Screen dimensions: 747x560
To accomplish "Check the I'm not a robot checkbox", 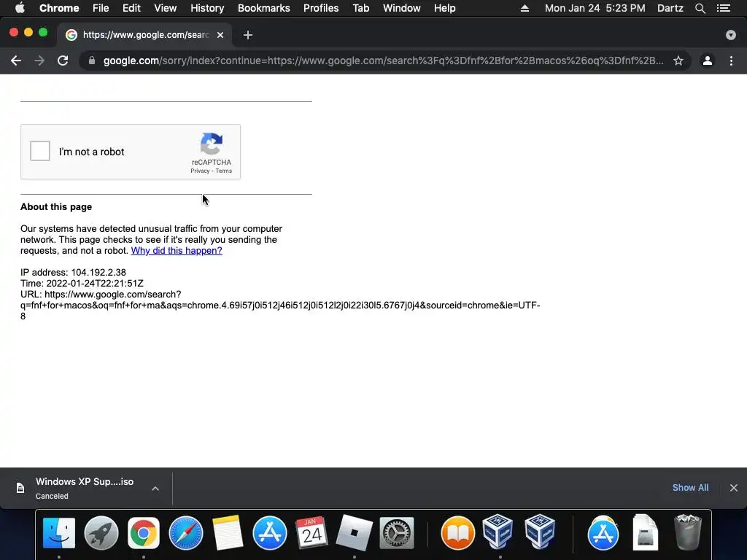I will pyautogui.click(x=40, y=151).
